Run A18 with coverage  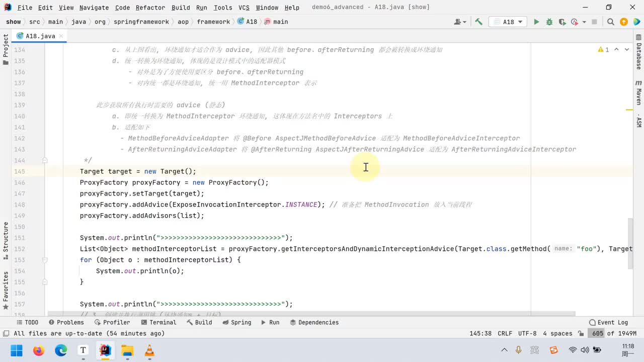coord(561,22)
